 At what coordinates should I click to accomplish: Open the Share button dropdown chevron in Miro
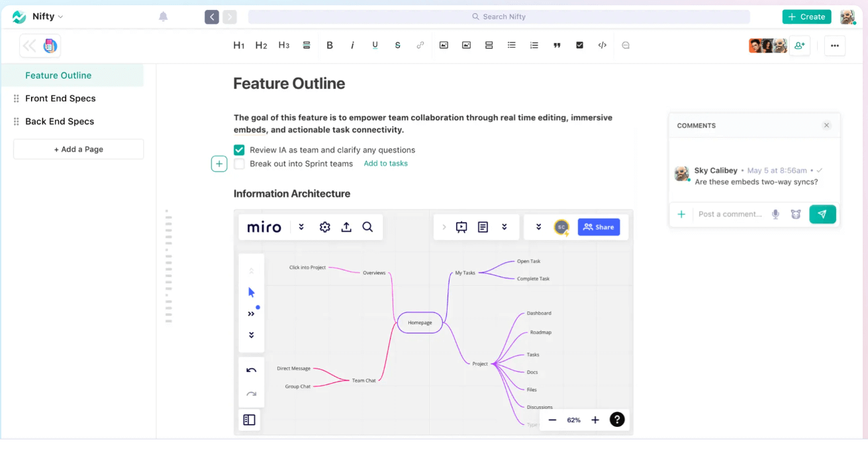pyautogui.click(x=538, y=227)
